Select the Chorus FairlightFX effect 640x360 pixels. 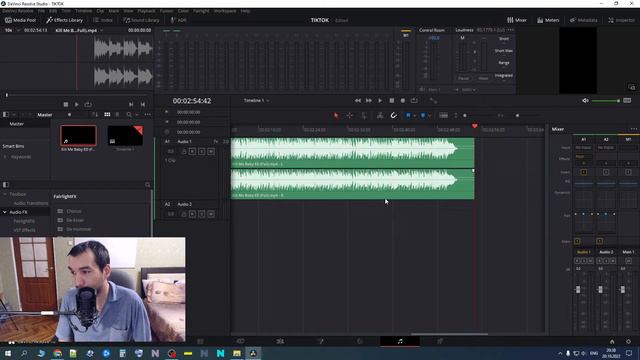pyautogui.click(x=74, y=211)
